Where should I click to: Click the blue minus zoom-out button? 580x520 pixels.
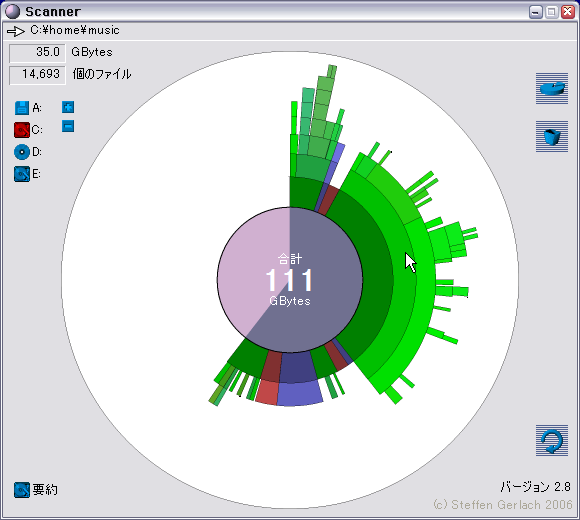68,126
